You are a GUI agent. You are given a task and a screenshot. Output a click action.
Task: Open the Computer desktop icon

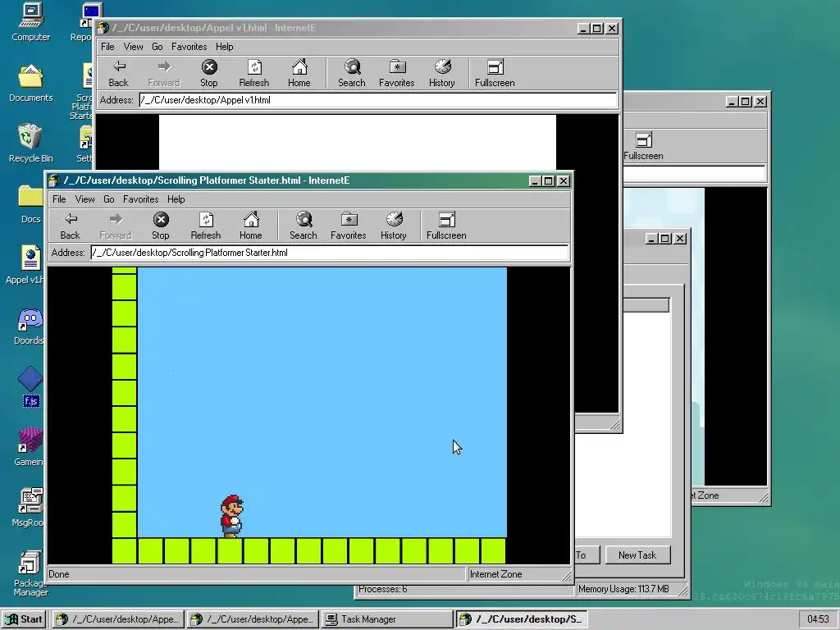(30, 22)
